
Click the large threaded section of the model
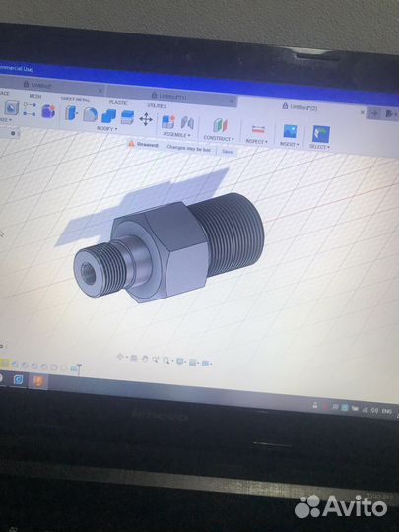[231, 234]
